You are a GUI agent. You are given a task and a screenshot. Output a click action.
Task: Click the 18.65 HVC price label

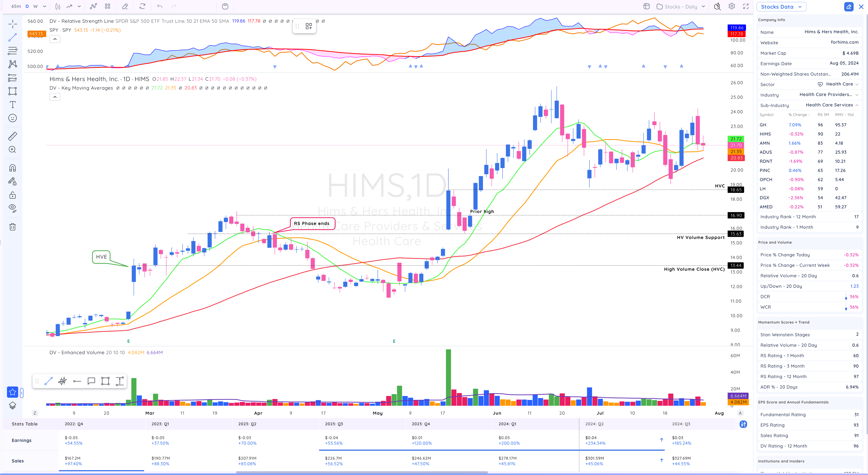click(736, 190)
